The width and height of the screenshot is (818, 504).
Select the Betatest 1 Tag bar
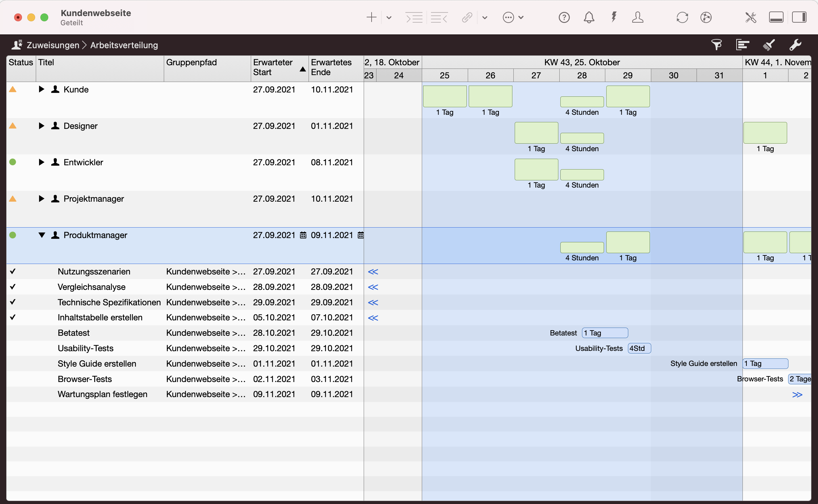point(605,333)
